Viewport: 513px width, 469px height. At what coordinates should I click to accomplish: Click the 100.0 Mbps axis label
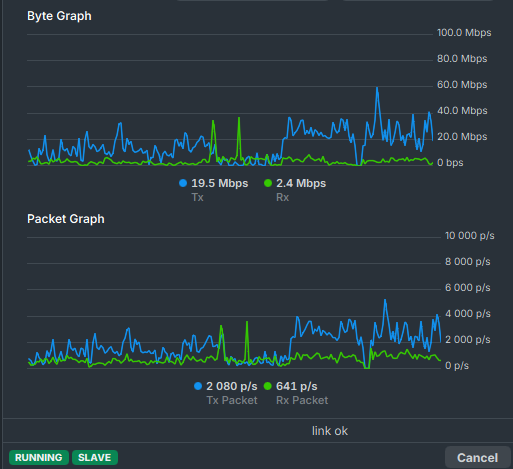click(464, 33)
